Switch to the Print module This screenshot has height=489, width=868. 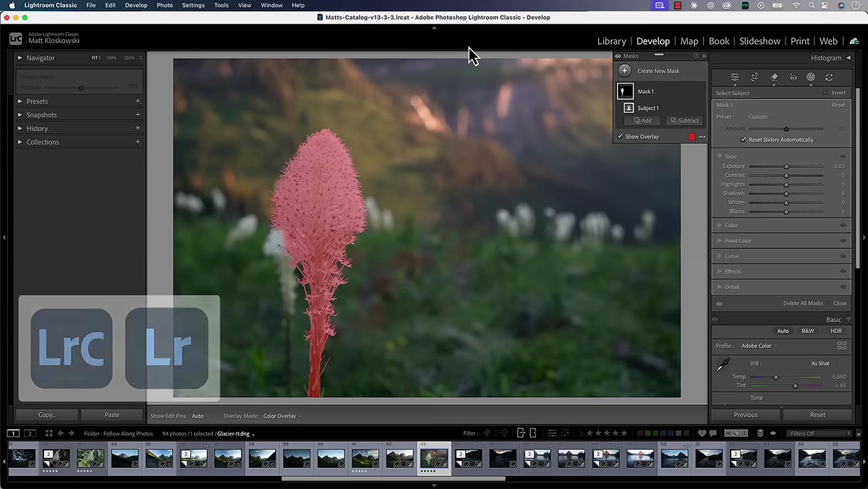click(x=800, y=41)
